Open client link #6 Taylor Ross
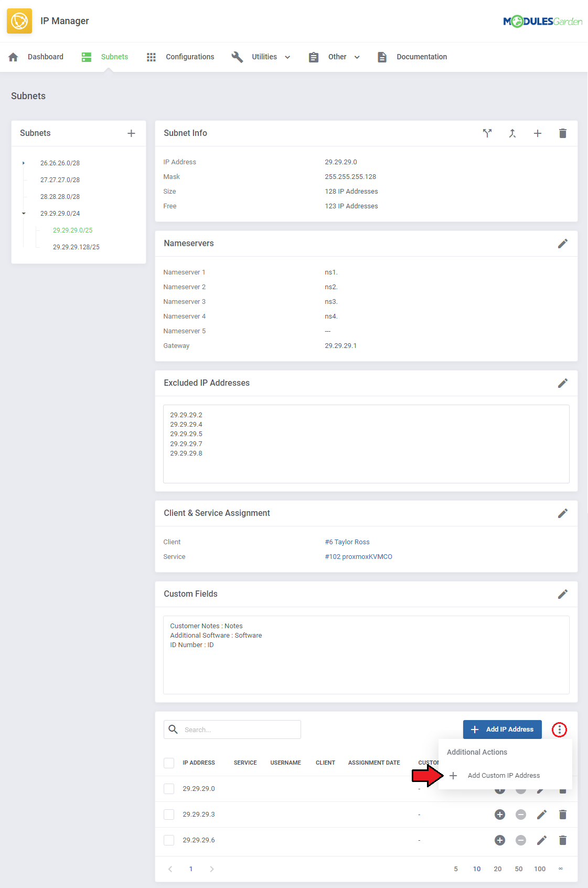This screenshot has height=888, width=588. pyautogui.click(x=347, y=542)
